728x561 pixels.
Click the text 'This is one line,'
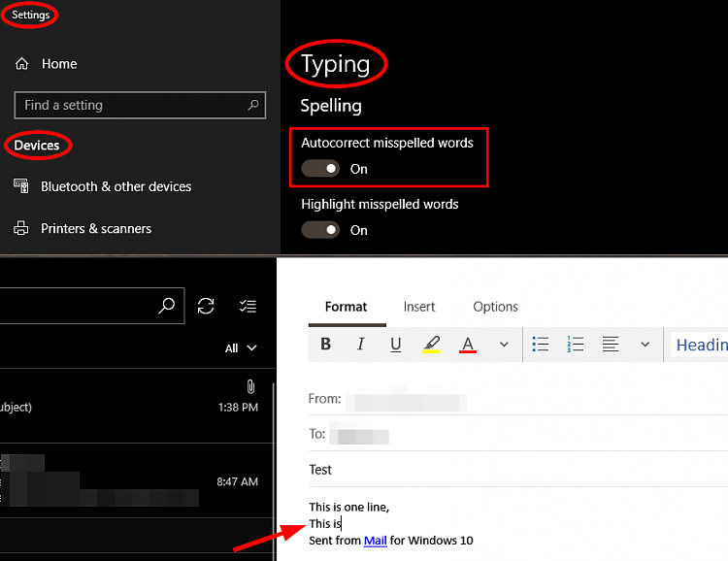349,507
